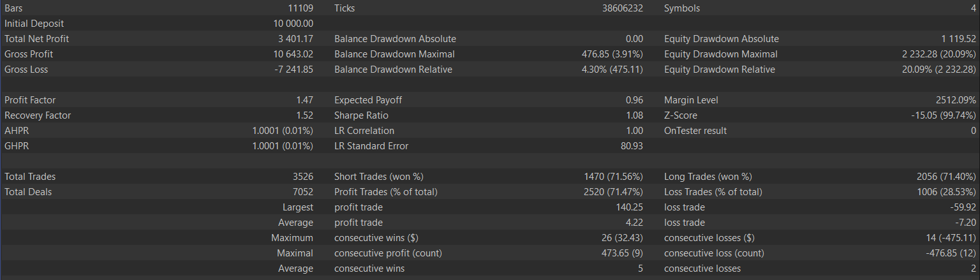This screenshot has height=280, width=980.
Task: Select the Initial Deposit amount 10 000.00
Action: pos(293,24)
